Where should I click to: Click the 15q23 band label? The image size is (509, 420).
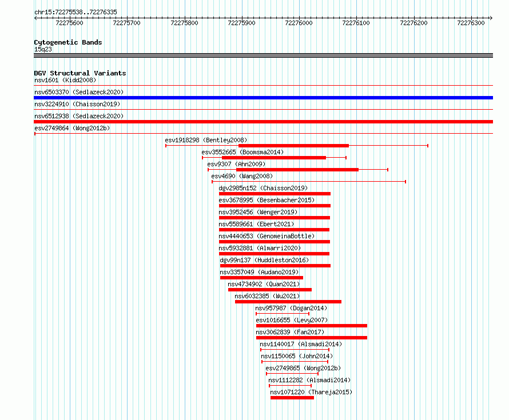click(43, 49)
